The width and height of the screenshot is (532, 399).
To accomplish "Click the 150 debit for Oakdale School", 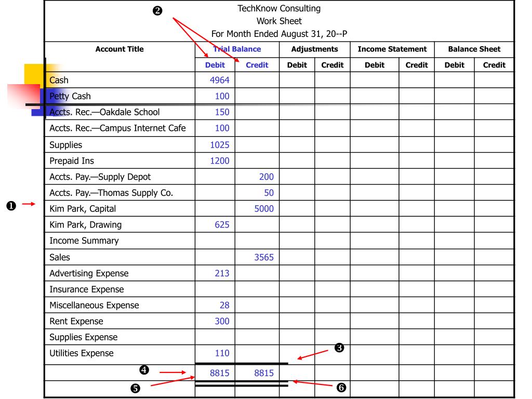I will (222, 112).
